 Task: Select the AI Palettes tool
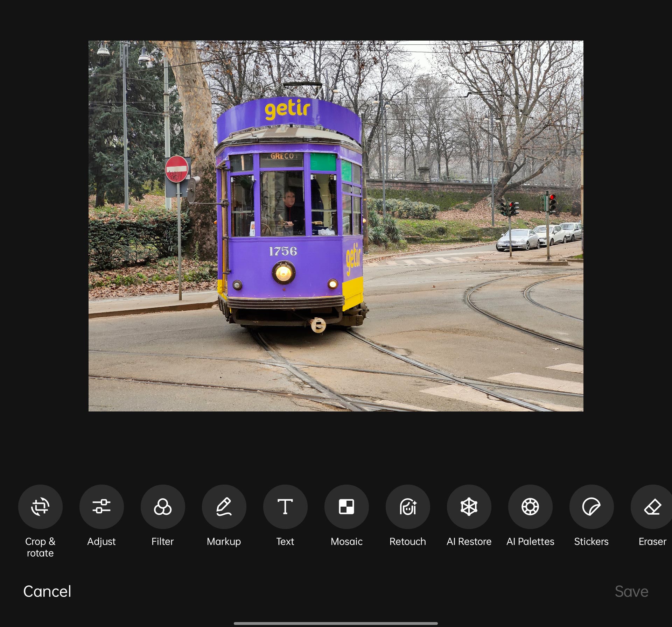(530, 506)
